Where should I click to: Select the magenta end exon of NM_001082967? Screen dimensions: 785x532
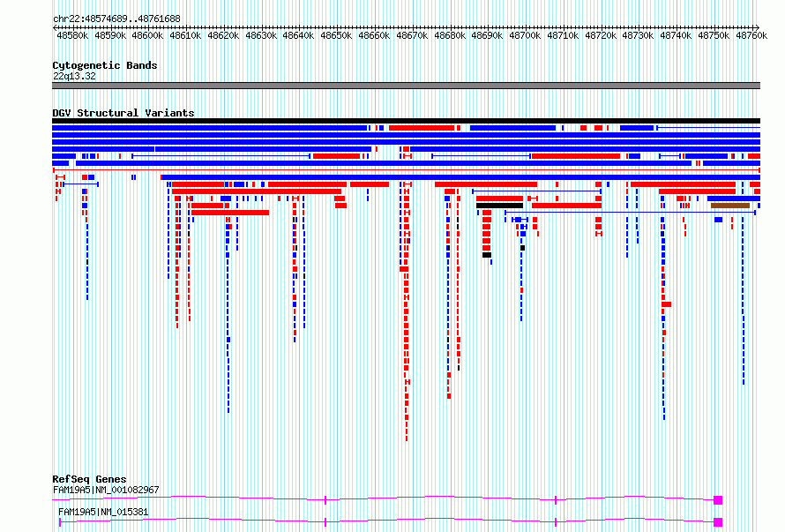click(x=718, y=500)
